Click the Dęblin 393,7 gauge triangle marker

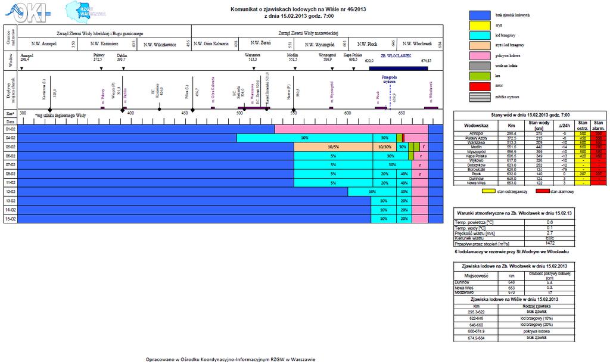point(123,69)
